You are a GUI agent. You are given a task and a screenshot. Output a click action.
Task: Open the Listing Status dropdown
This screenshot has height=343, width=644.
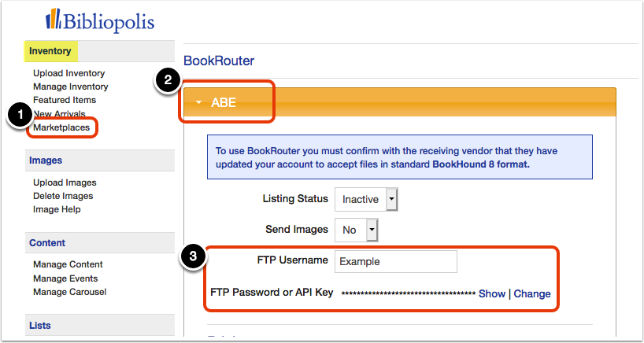tap(366, 199)
